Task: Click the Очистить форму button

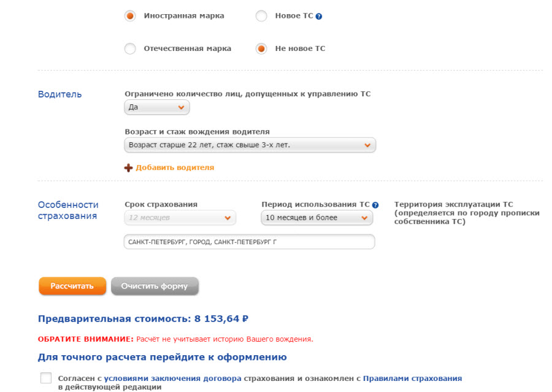Action: click(155, 286)
